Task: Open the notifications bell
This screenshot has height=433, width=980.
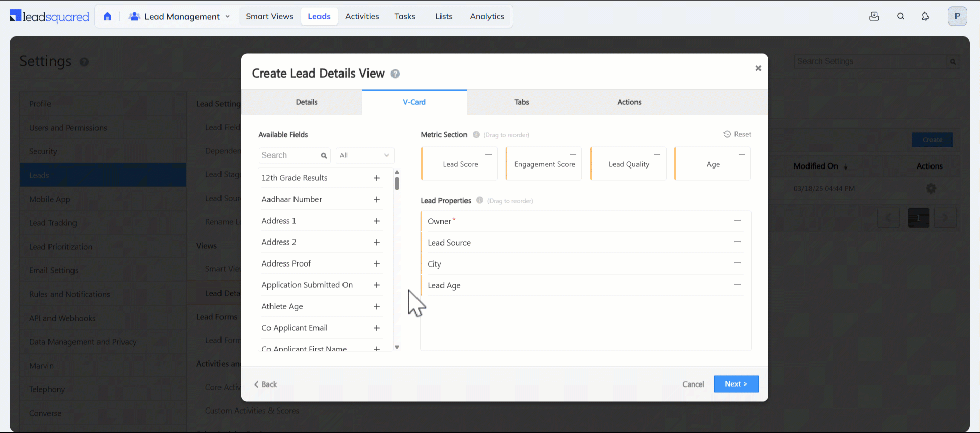Action: point(925,16)
